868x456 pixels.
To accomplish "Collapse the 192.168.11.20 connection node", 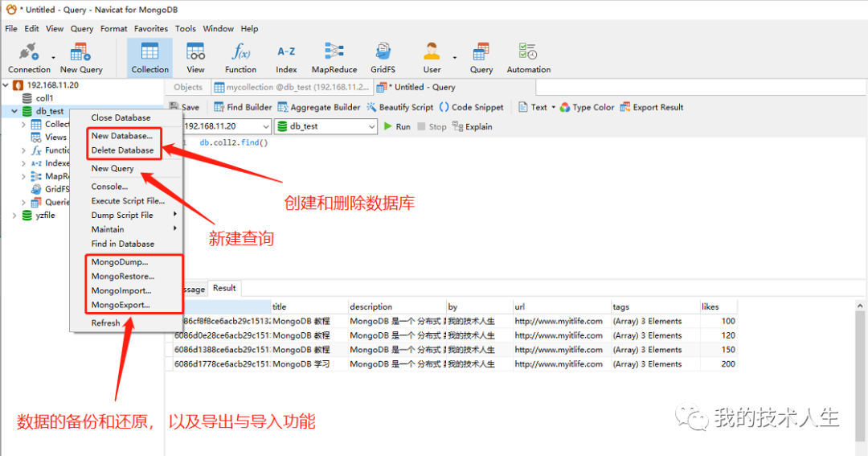I will [x=6, y=84].
